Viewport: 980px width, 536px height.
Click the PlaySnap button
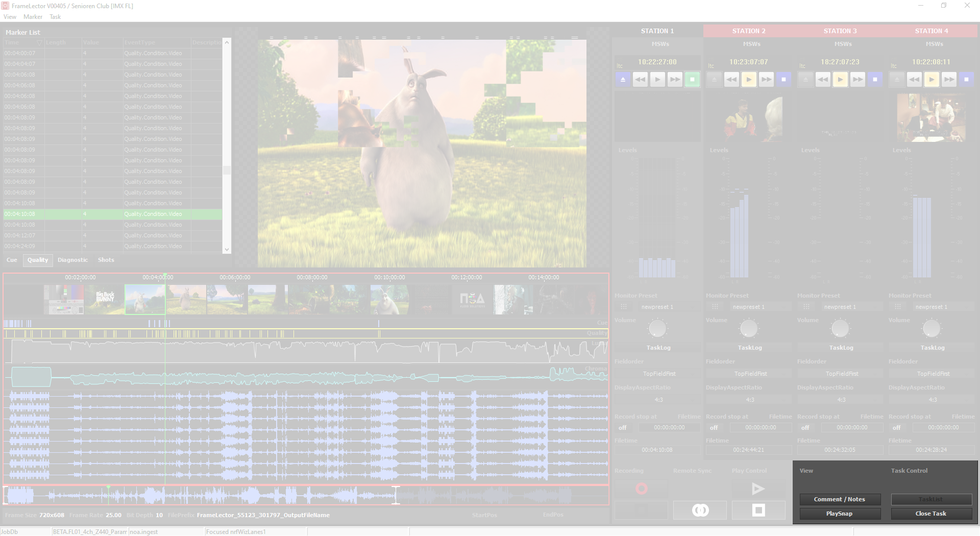tap(840, 514)
